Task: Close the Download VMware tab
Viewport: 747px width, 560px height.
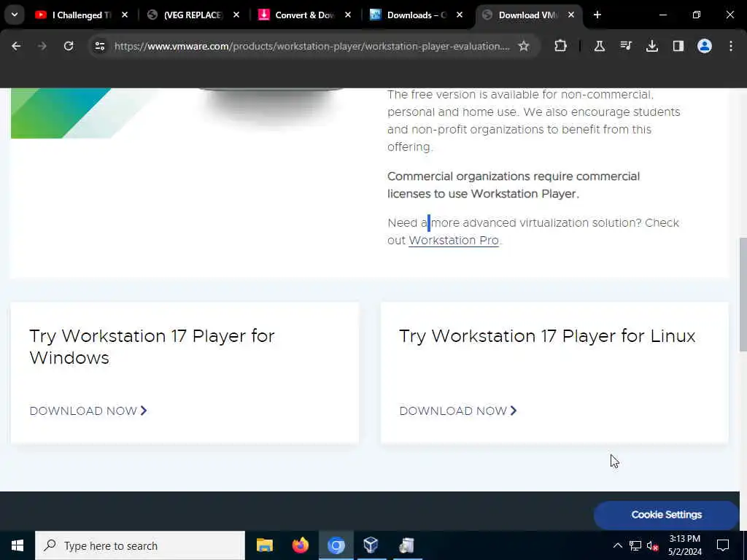Action: pyautogui.click(x=570, y=15)
